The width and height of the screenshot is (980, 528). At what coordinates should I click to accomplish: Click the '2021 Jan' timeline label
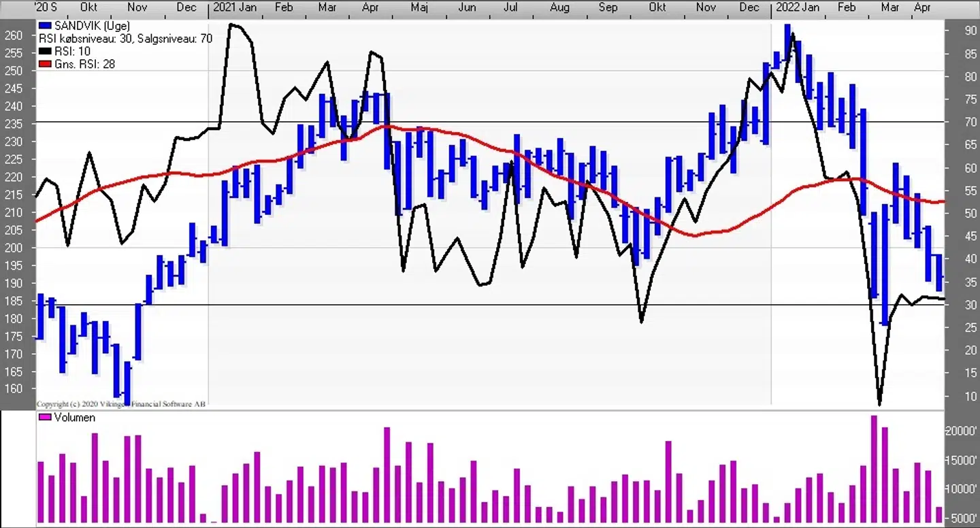point(235,7)
